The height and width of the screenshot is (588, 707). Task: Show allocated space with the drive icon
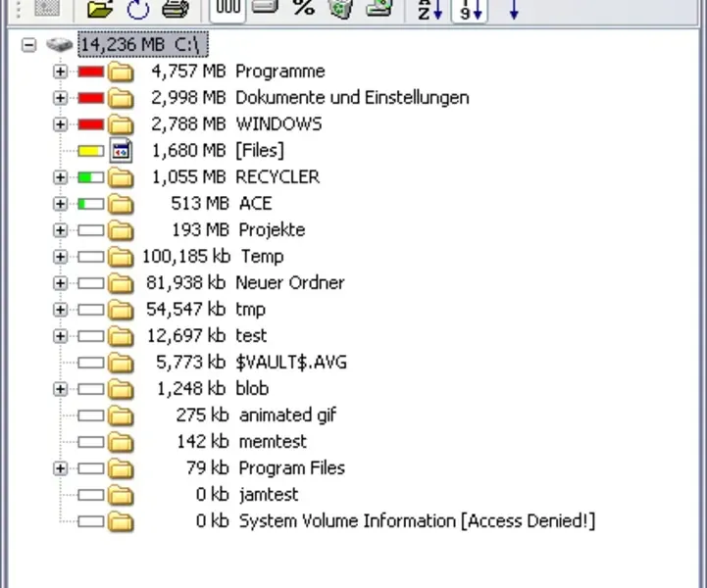[265, 7]
